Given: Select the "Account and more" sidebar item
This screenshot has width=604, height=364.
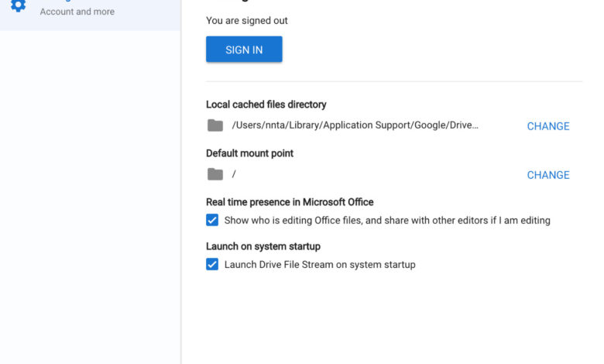Looking at the screenshot, I should click(x=77, y=12).
